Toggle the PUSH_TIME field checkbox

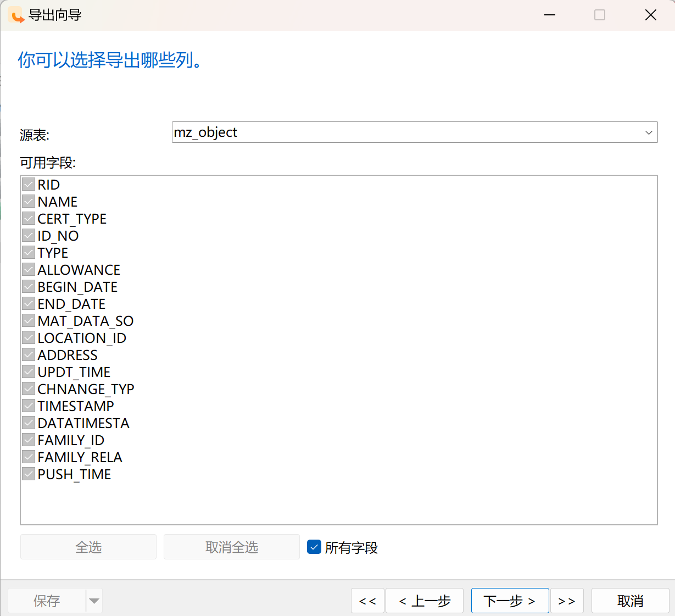tap(29, 474)
